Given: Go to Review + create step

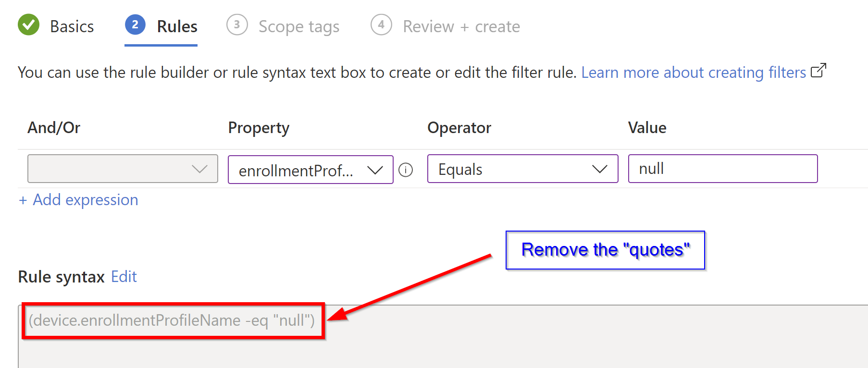Looking at the screenshot, I should (461, 26).
